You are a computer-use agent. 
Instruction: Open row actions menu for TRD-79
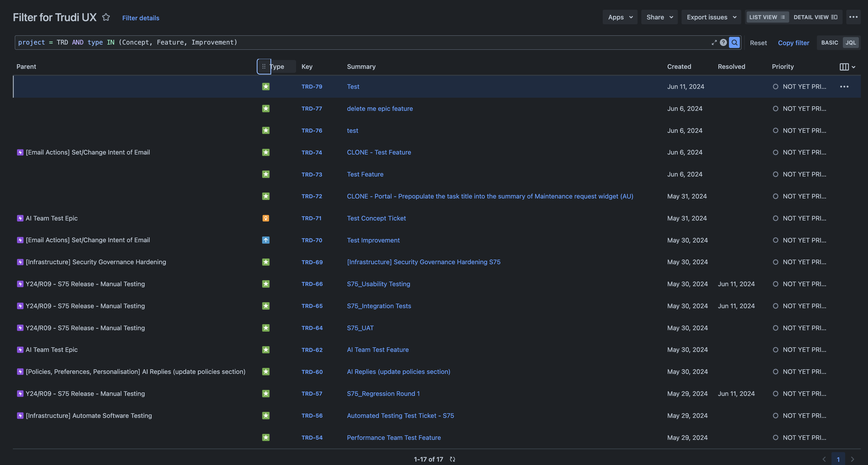coord(844,87)
